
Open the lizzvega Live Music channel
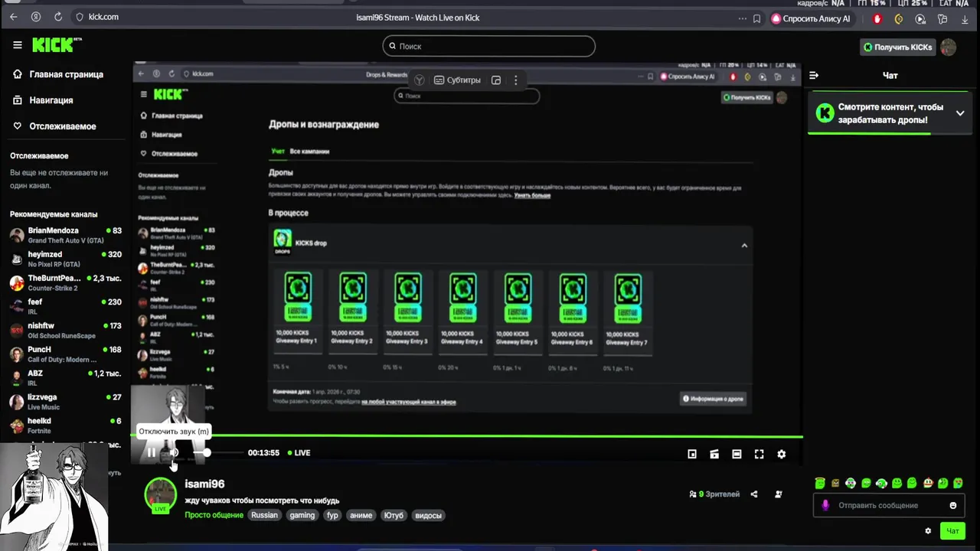click(64, 401)
